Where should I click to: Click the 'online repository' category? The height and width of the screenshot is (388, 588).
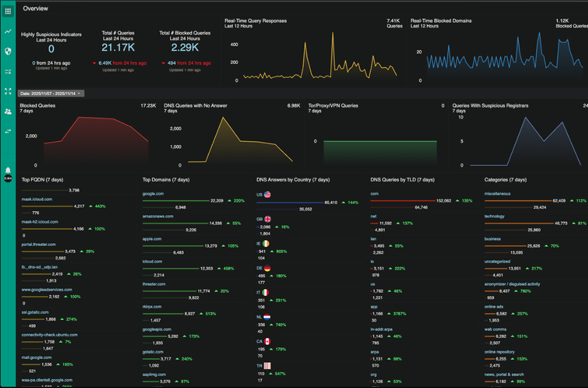(x=499, y=352)
